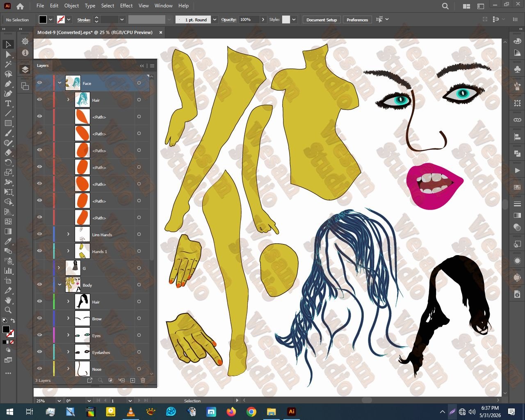Open the brush definition dropdown beside '1 pt. Round'
This screenshot has height=420, width=525.
pyautogui.click(x=215, y=20)
